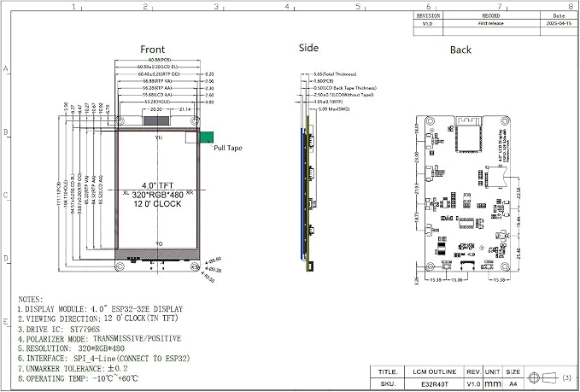The height and width of the screenshot is (392, 580).
Task: Click the top-right mounting hole on Back view
Action: click(505, 121)
